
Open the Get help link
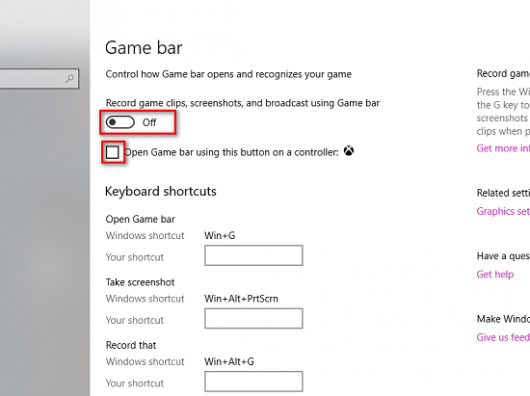point(495,274)
